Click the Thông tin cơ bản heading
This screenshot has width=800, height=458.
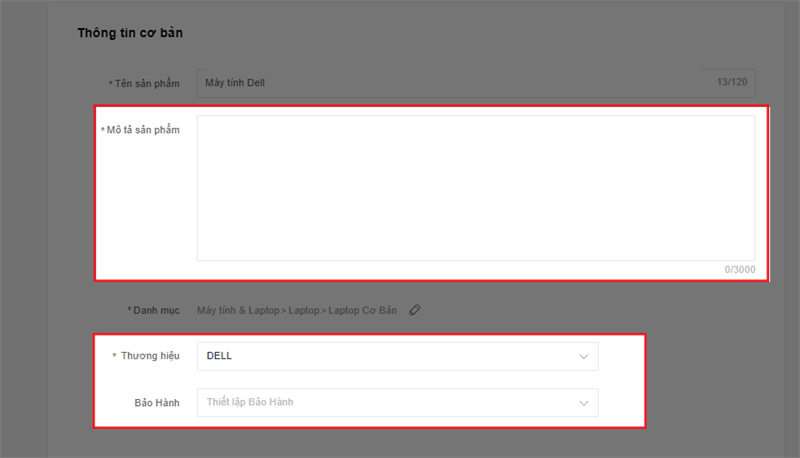click(130, 33)
